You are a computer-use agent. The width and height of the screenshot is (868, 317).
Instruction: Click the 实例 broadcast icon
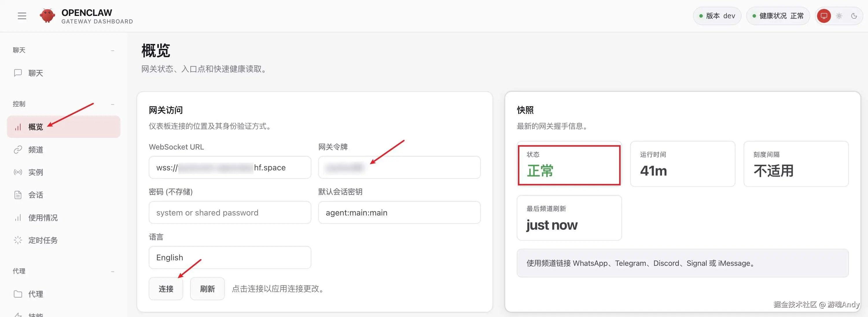click(18, 172)
